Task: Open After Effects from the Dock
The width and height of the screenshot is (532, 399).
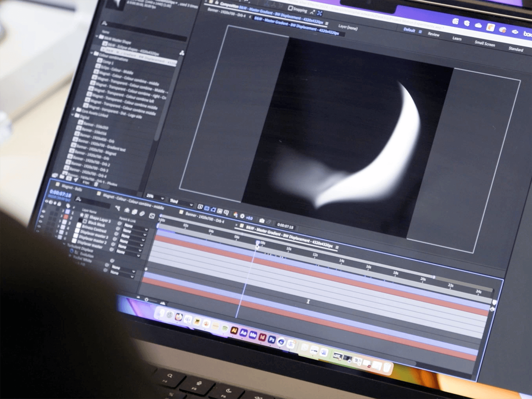Action: point(243,333)
